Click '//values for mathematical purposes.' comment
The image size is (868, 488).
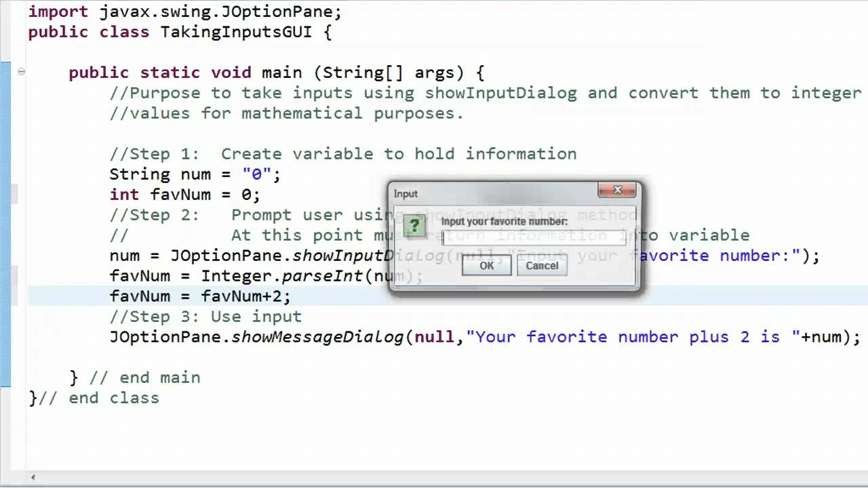coord(287,113)
